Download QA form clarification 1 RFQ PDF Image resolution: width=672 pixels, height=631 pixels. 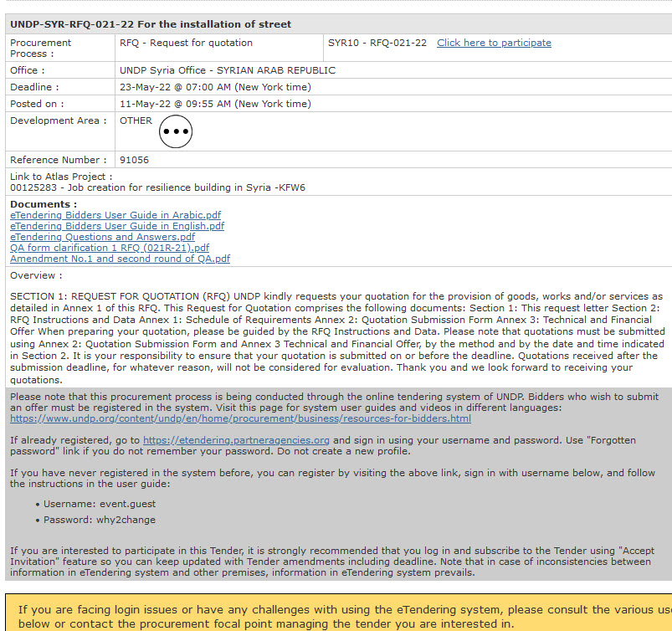coord(110,248)
